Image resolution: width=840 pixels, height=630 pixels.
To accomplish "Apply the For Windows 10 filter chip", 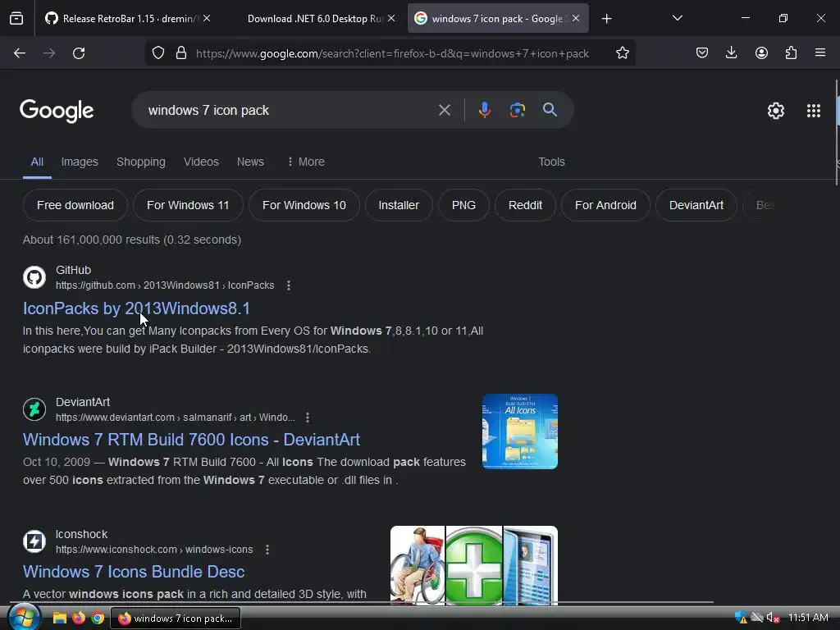I will point(304,205).
